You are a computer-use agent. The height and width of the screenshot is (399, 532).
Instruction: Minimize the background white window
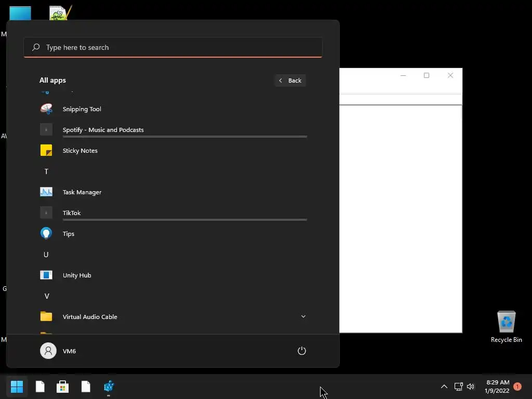[403, 75]
